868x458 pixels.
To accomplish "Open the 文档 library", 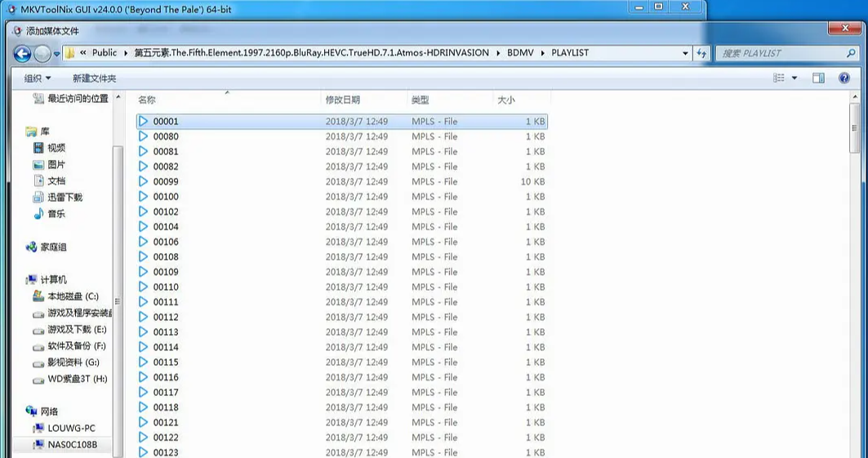I will coord(49,181).
